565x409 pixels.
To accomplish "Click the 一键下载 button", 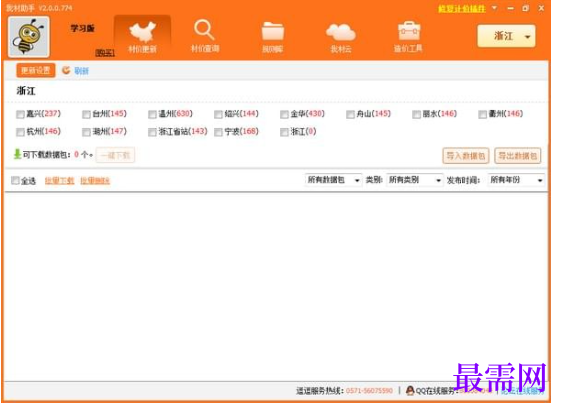I will point(115,155).
